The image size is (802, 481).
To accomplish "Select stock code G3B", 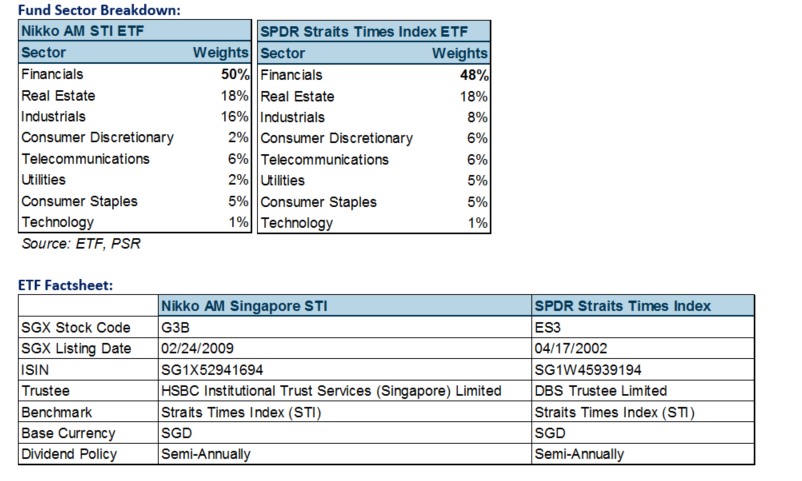I will point(175,327).
